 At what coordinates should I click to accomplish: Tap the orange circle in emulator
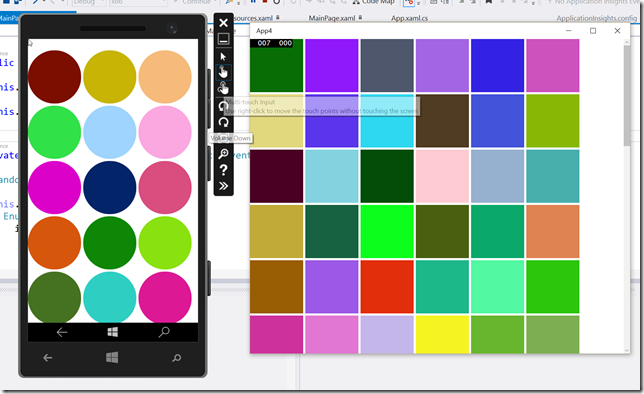54,243
